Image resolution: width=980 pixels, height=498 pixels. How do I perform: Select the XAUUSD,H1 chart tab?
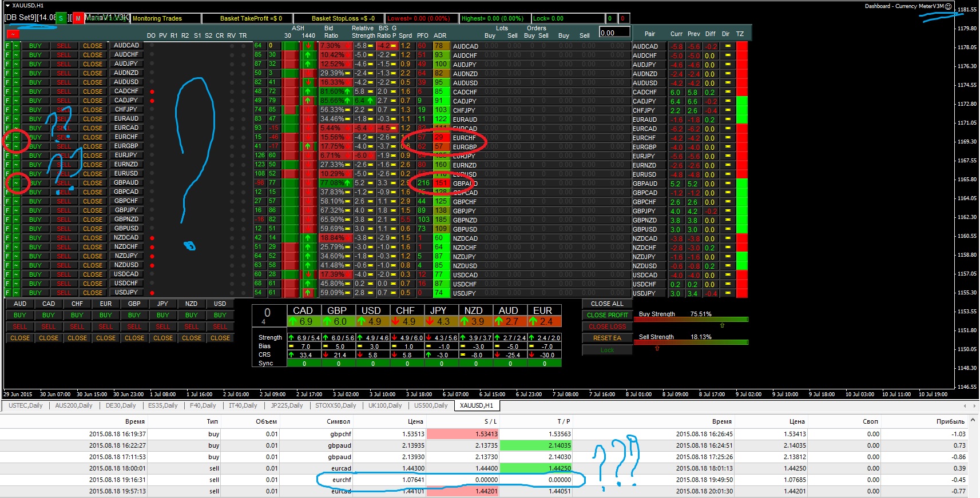(477, 405)
